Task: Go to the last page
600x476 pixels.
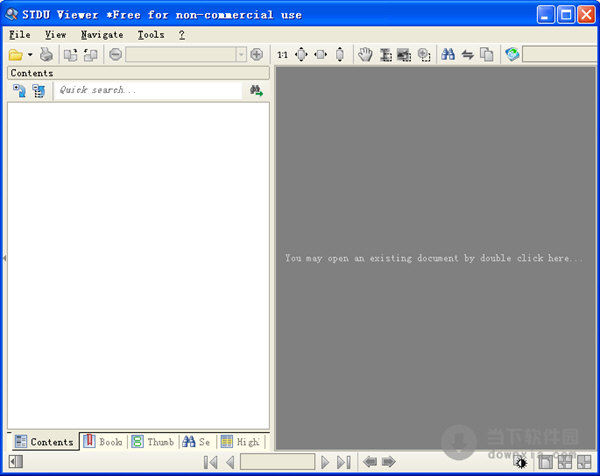Action: click(344, 462)
